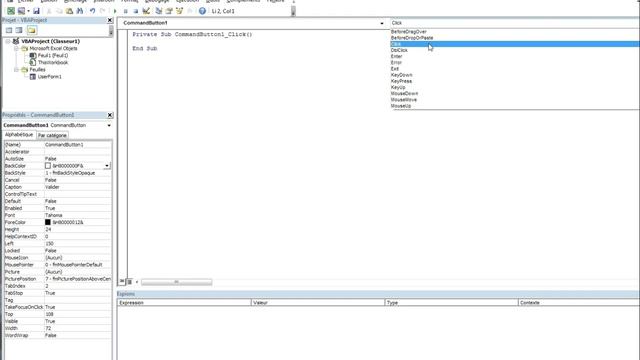Click the Insert UserForm toolbar icon
Image resolution: width=640 pixels, height=360 pixels.
pos(21,11)
